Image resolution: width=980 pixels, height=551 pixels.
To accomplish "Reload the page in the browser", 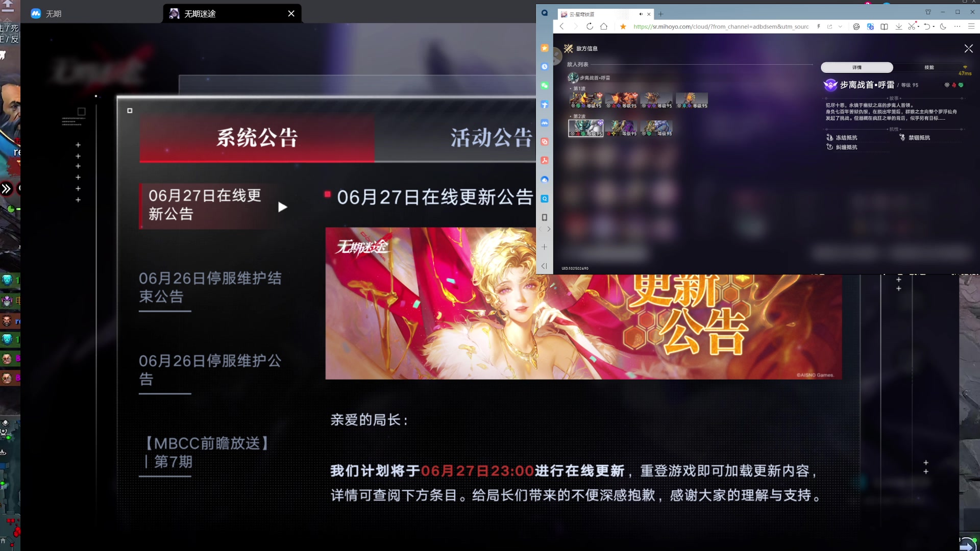I will [x=590, y=27].
